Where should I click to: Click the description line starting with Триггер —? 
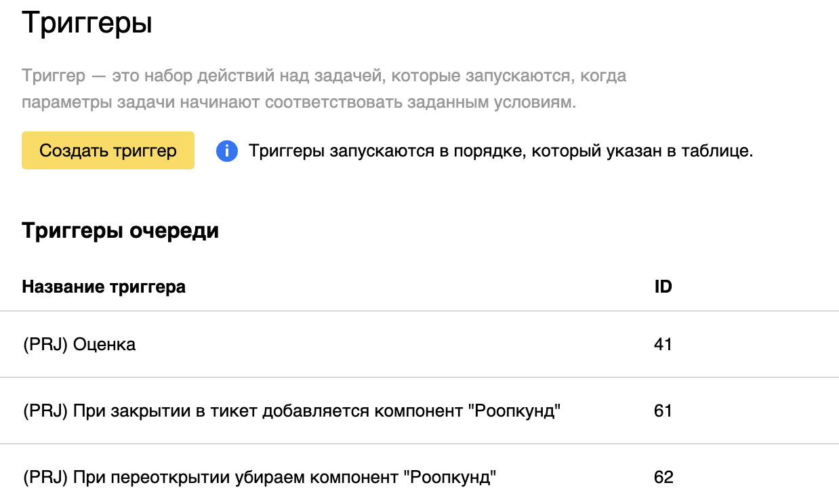pos(324,75)
